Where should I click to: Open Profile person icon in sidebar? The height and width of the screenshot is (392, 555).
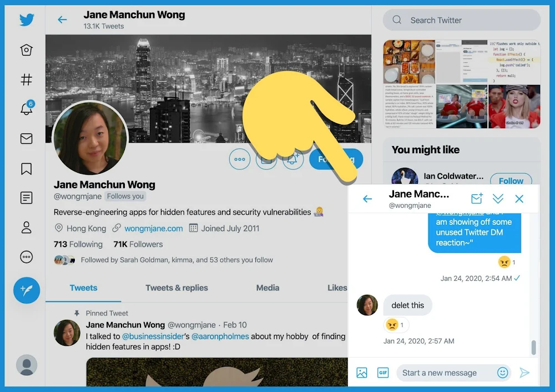pos(27,227)
